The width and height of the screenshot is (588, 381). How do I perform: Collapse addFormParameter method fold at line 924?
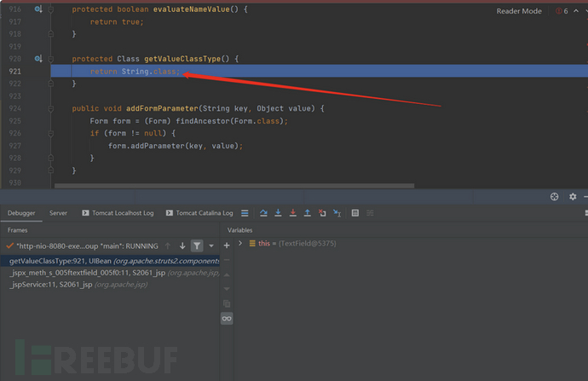pos(50,109)
